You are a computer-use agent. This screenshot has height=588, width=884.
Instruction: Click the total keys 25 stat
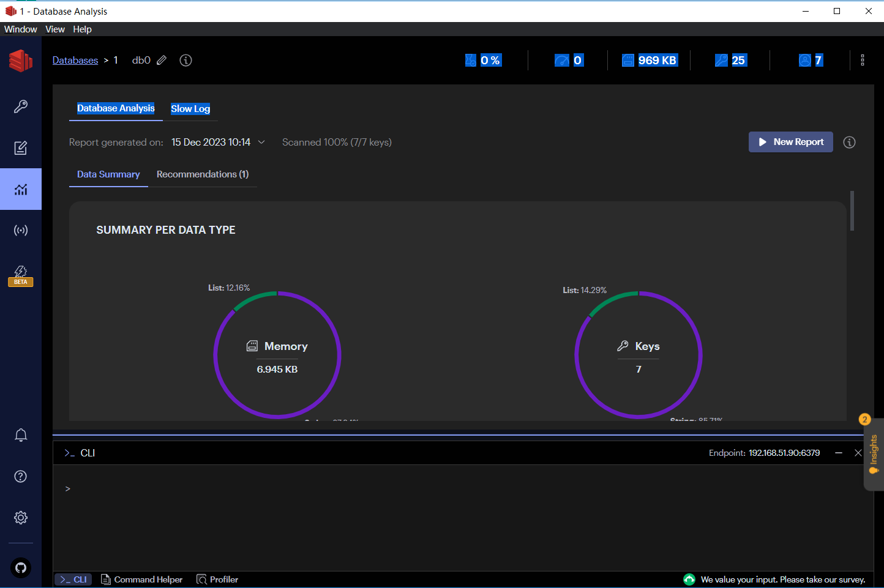[x=730, y=60]
